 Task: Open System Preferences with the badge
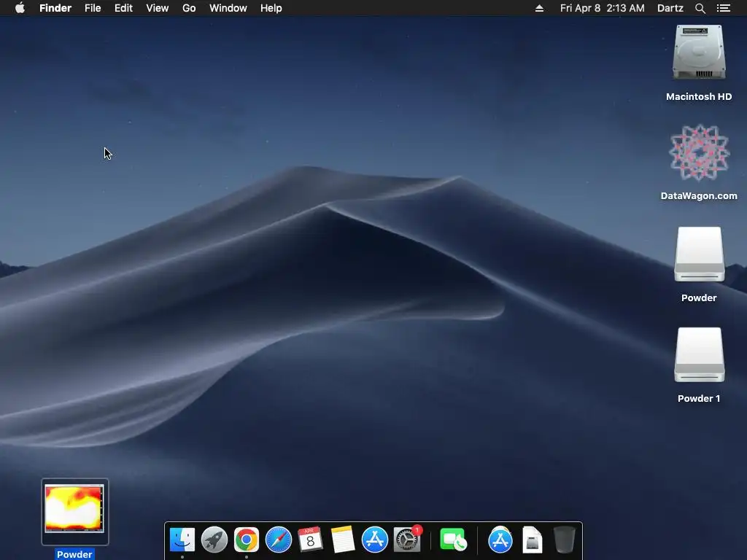407,540
